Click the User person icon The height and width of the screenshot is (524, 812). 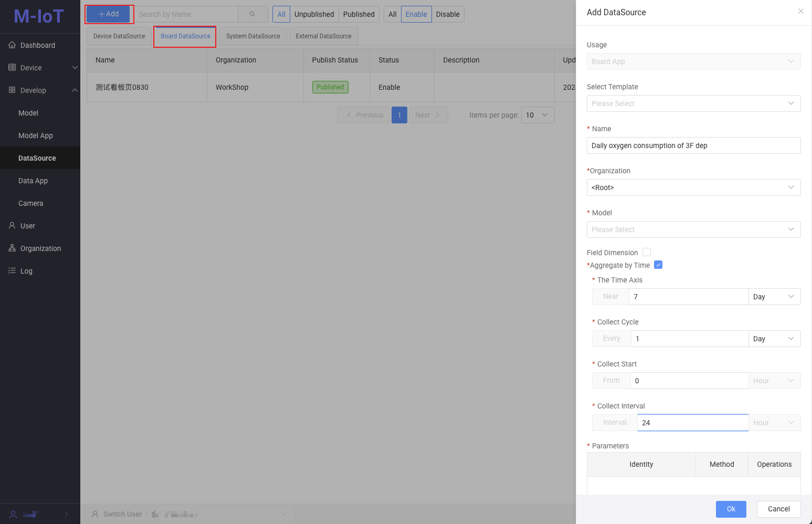click(12, 226)
